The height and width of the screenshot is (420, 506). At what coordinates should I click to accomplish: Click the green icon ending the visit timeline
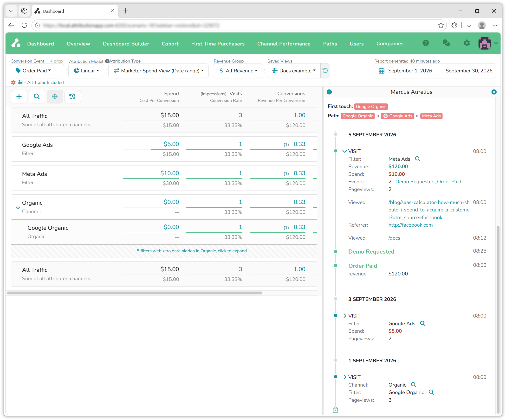coord(335,410)
